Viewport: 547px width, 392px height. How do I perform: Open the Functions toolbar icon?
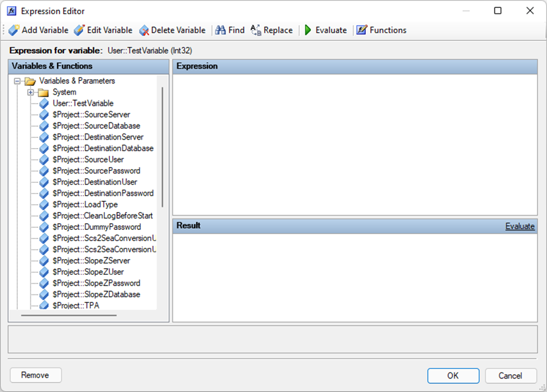[x=362, y=30]
